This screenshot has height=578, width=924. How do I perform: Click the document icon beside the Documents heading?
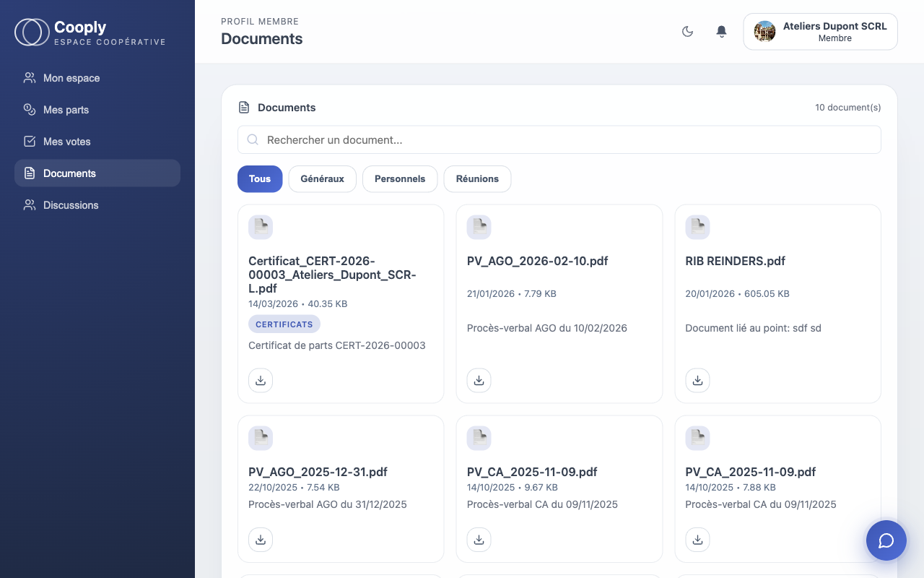point(244,108)
